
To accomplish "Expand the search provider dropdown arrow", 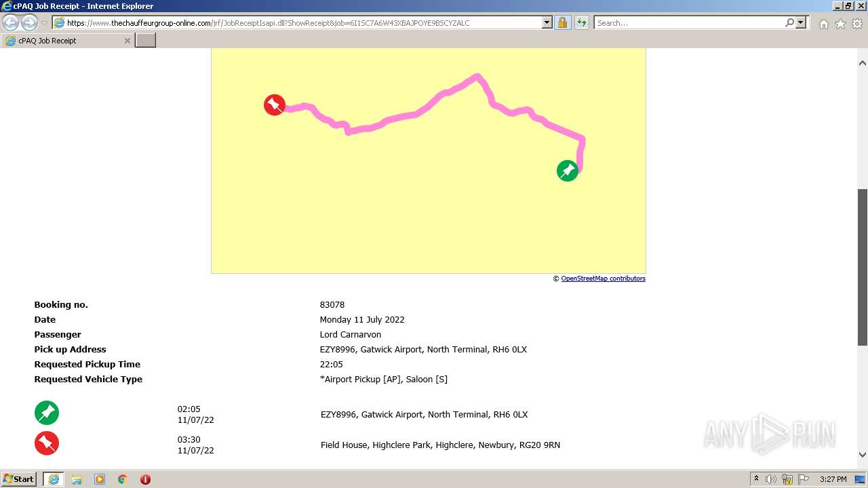I will (x=801, y=22).
